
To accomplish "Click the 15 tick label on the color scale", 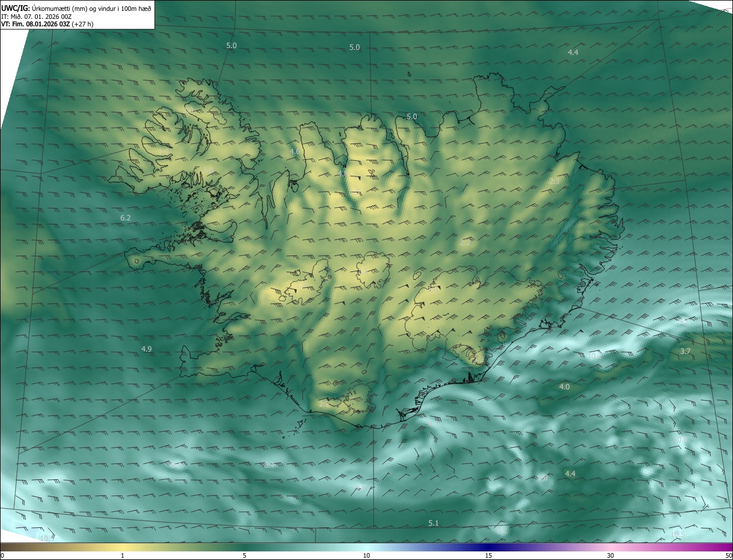I will coord(488,555).
